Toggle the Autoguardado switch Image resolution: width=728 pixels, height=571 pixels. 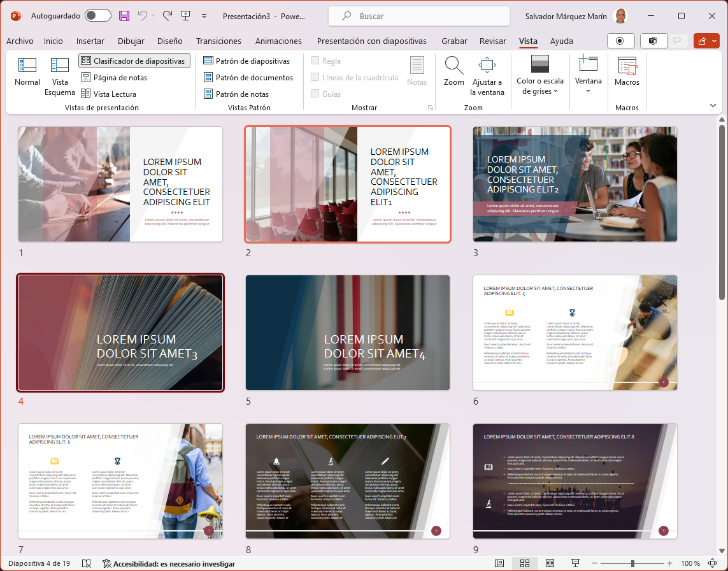tap(98, 16)
